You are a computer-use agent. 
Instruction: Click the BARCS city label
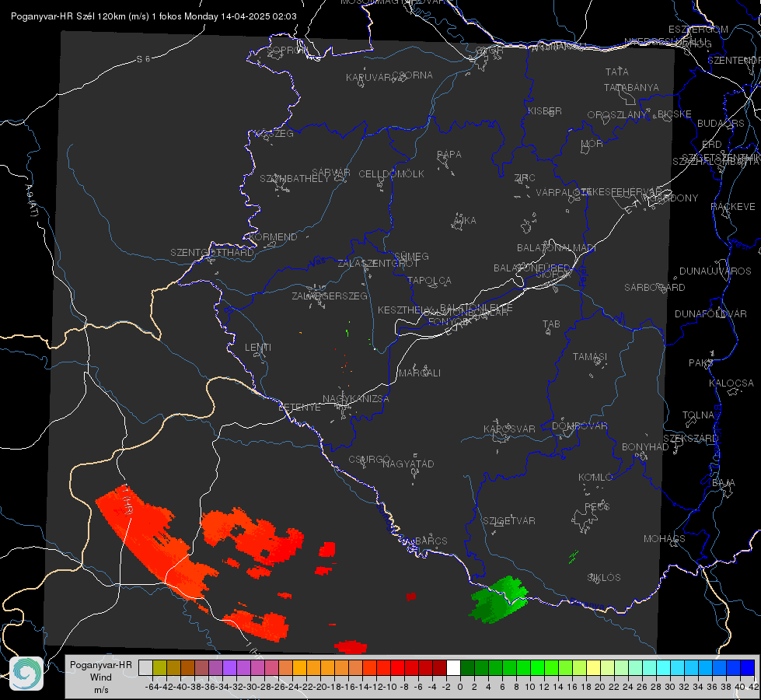click(431, 541)
